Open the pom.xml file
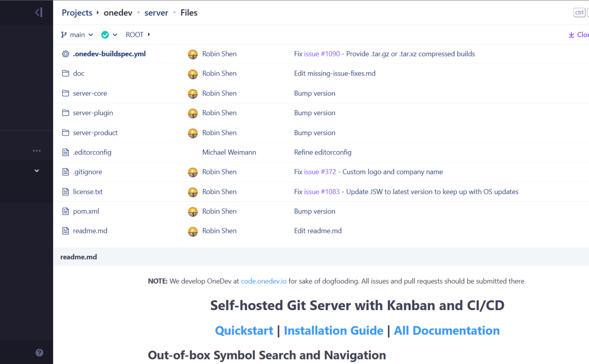Screen dimensions: 589x364 coord(86,211)
